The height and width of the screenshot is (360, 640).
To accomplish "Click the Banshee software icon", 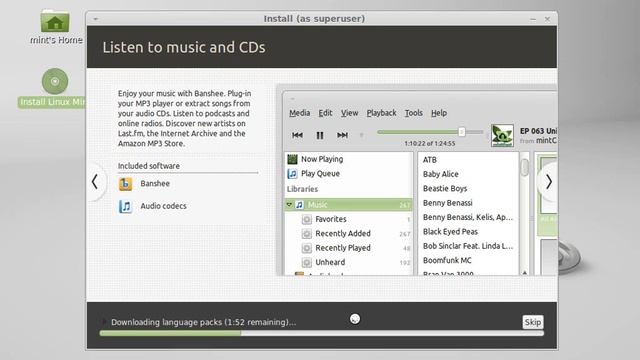I will 125,184.
